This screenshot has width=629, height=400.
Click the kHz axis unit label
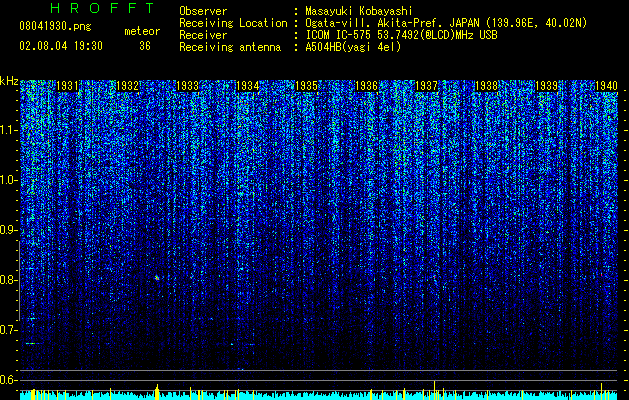[9, 81]
